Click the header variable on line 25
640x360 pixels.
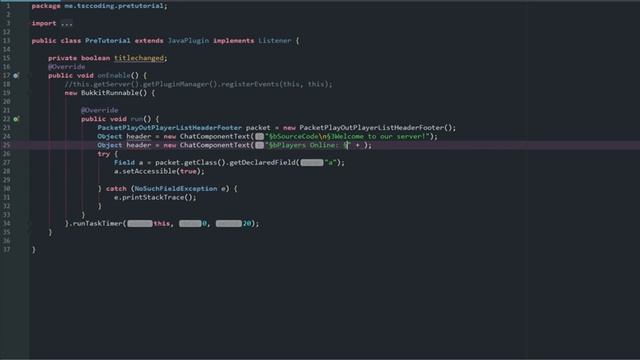point(139,145)
